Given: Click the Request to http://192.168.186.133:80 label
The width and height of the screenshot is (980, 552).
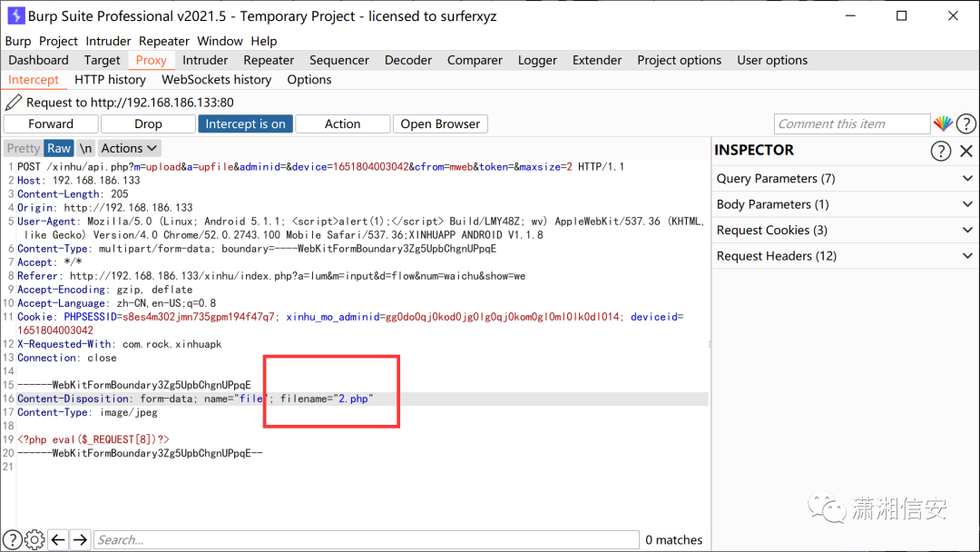Looking at the screenshot, I should pyautogui.click(x=130, y=103).
